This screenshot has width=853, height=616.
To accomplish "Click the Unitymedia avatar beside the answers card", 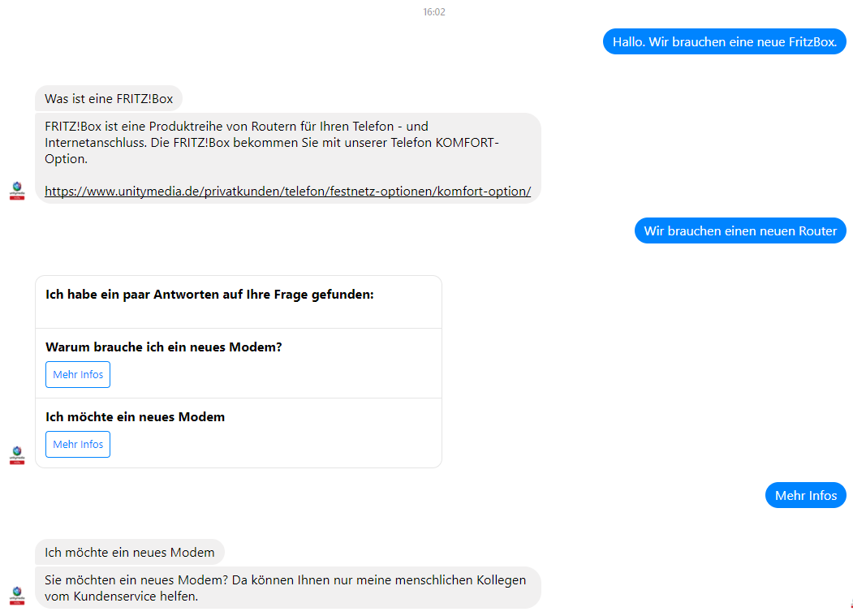I will point(17,455).
